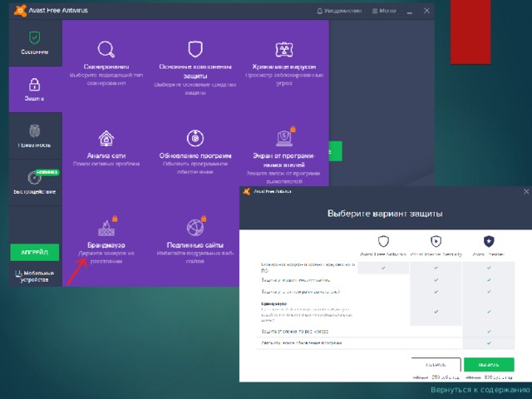Image resolution: width=532 pixels, height=399 pixels.
Task: Click the Анализ сети title text
Action: 106,155
